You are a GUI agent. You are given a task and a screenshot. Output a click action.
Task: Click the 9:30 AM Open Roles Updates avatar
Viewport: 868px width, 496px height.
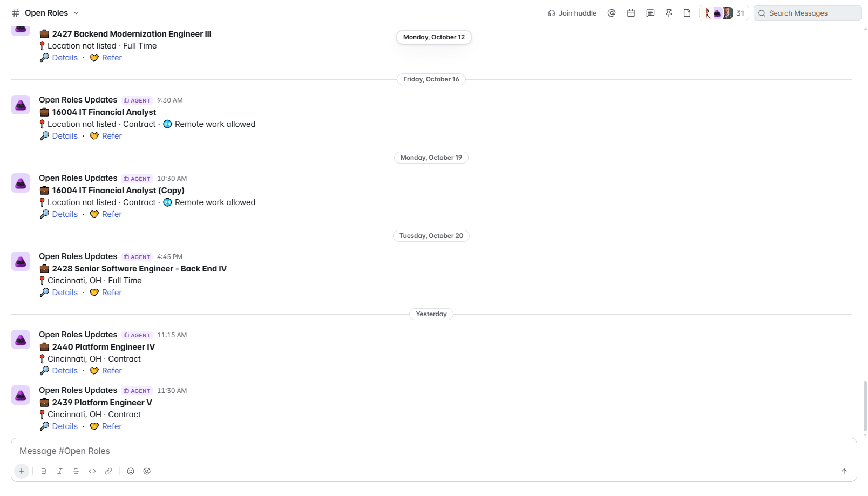click(x=21, y=105)
